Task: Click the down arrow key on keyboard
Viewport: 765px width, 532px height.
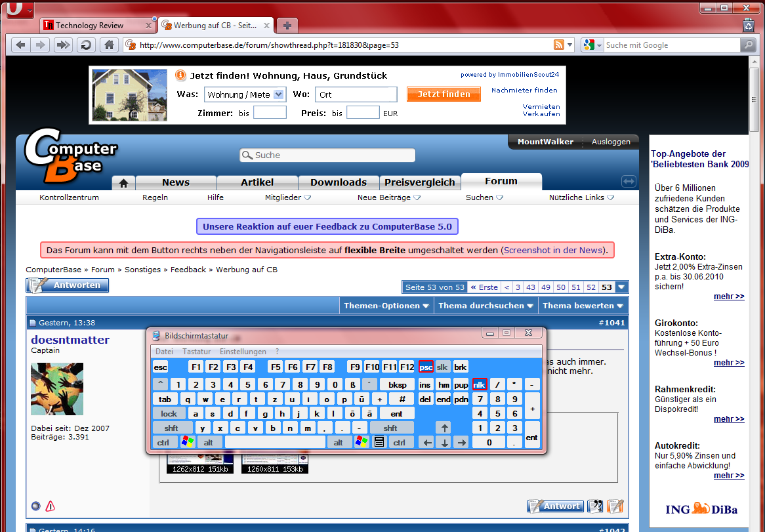Action: (444, 442)
